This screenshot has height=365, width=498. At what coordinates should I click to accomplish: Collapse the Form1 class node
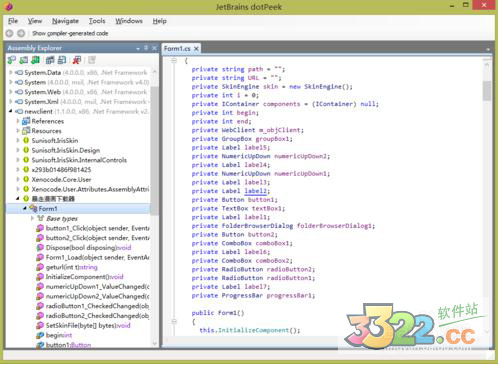click(25, 208)
